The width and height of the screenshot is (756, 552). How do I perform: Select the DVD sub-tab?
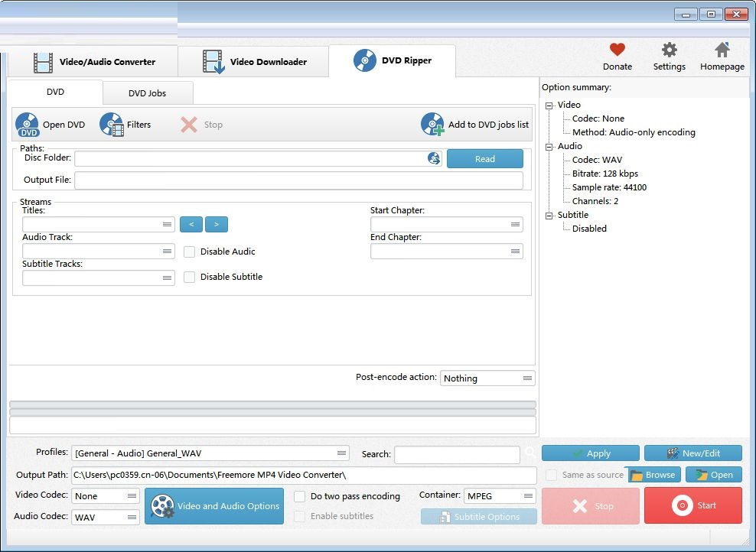(x=55, y=92)
